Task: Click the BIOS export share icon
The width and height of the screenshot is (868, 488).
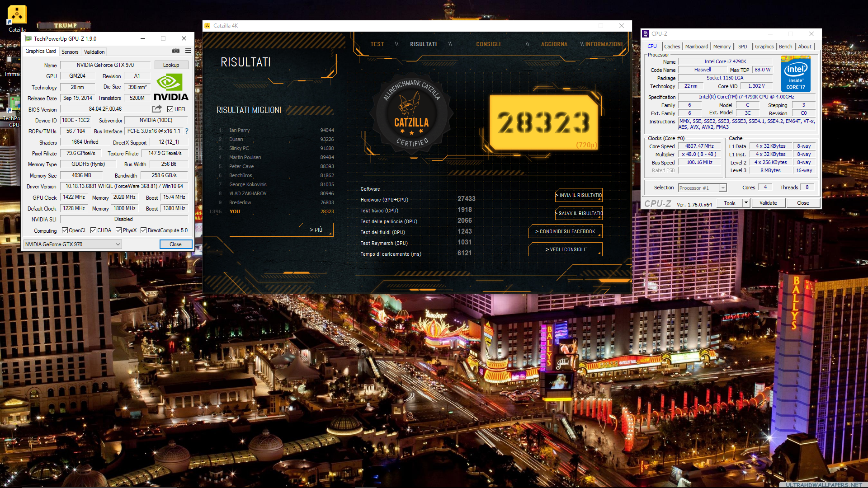Action: 157,109
